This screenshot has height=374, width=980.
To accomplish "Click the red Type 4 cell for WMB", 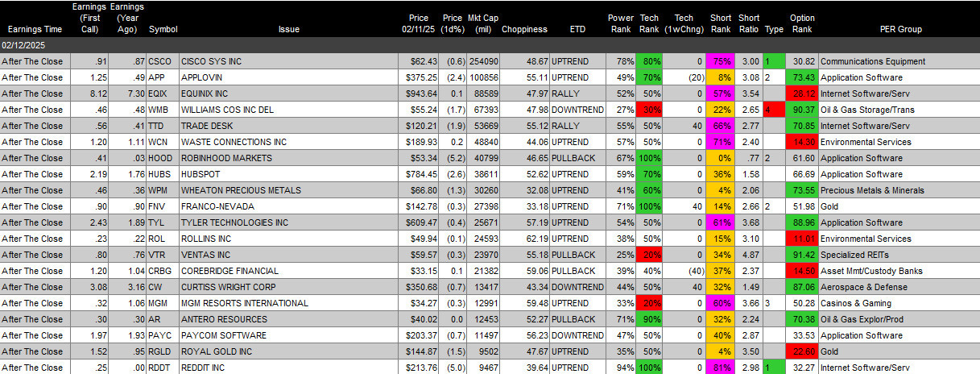I will pos(773,110).
